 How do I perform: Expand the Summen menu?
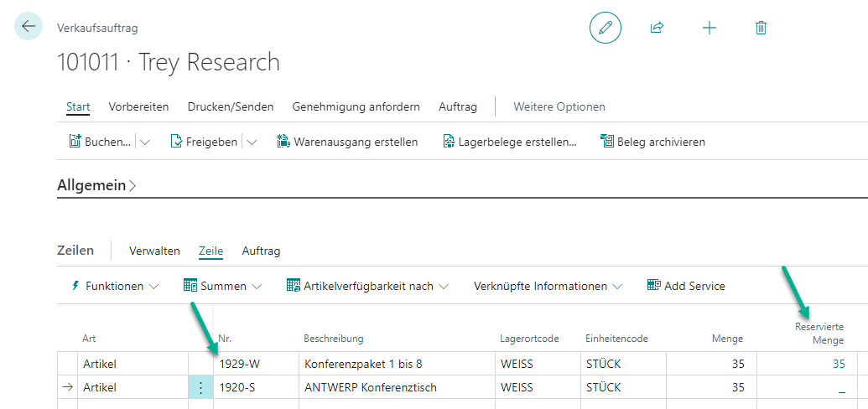click(222, 286)
